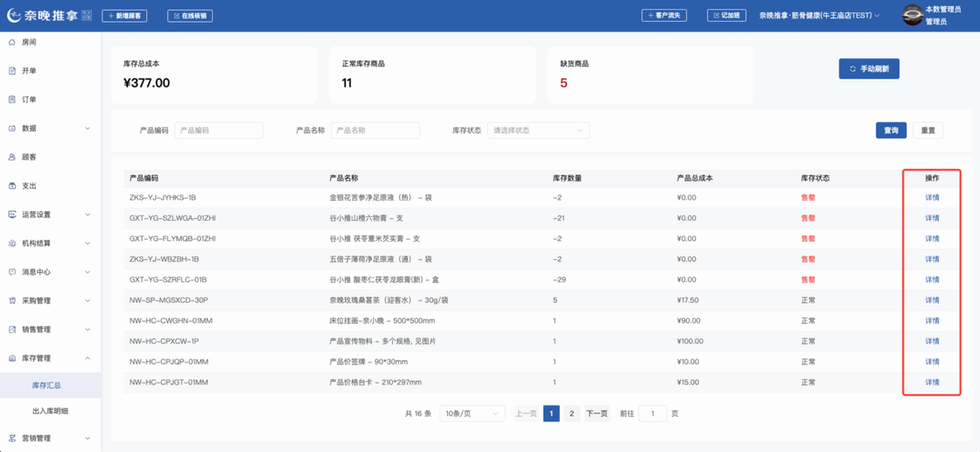The height and width of the screenshot is (452, 980).
Task: Click the 顾客 person icon
Action: coord(12,157)
